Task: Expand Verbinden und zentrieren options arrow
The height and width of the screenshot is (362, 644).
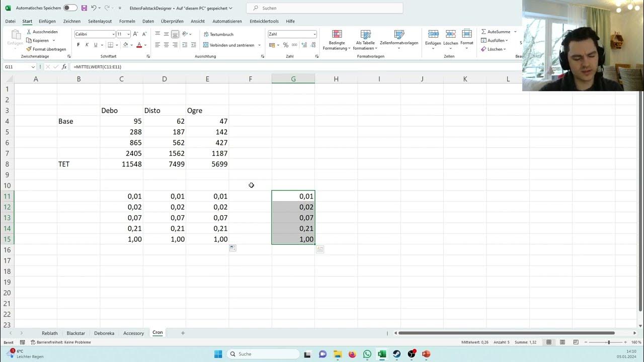Action: tap(260, 45)
